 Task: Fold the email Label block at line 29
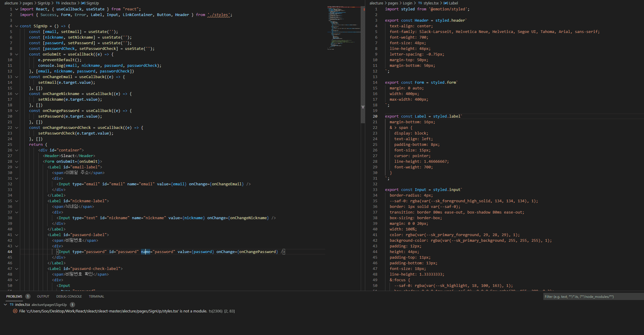[x=17, y=167]
